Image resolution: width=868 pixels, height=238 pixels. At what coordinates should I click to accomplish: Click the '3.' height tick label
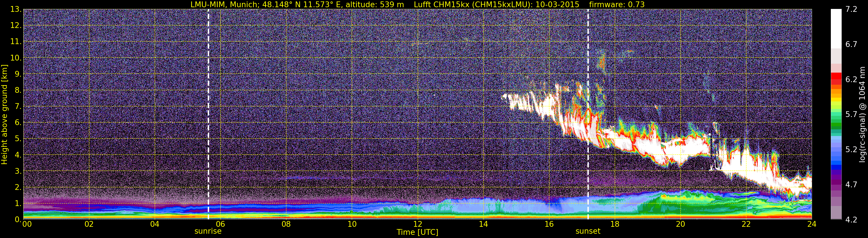(18, 171)
